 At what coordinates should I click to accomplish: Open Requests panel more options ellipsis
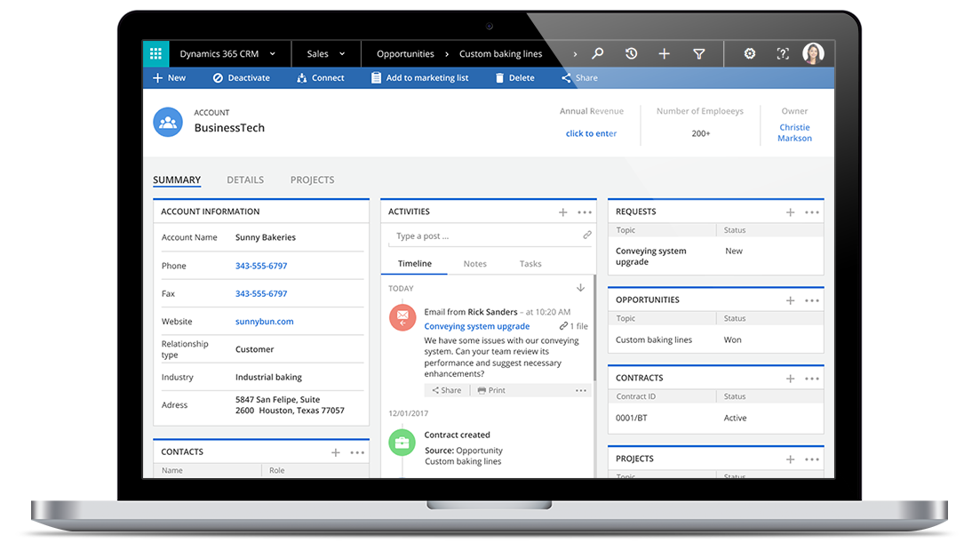click(812, 212)
